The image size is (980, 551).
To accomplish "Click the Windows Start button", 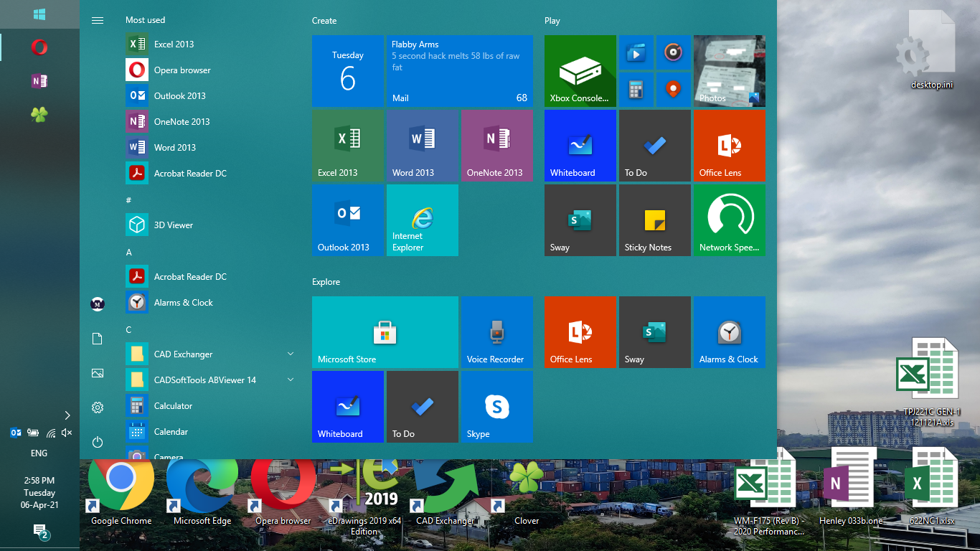I will tap(39, 14).
